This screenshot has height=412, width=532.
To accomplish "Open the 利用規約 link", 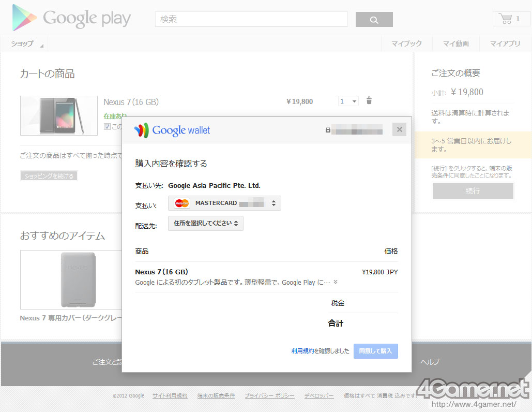I will [x=302, y=351].
